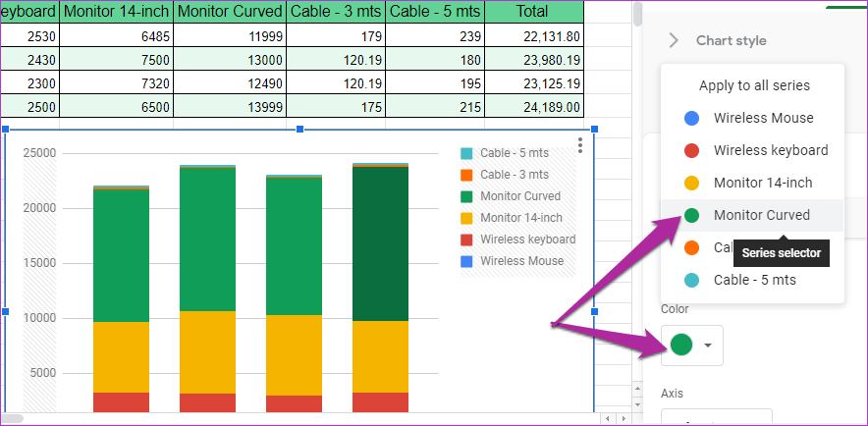Click cell containing 24,189.00
The image size is (868, 426).
pos(539,106)
